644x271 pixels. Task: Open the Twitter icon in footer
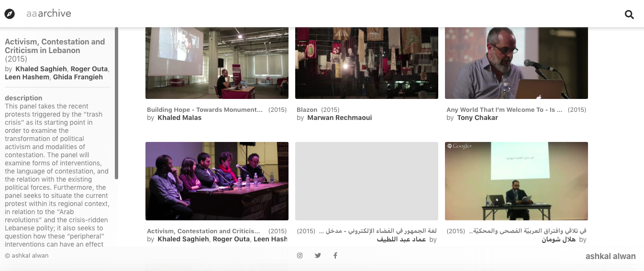318,255
